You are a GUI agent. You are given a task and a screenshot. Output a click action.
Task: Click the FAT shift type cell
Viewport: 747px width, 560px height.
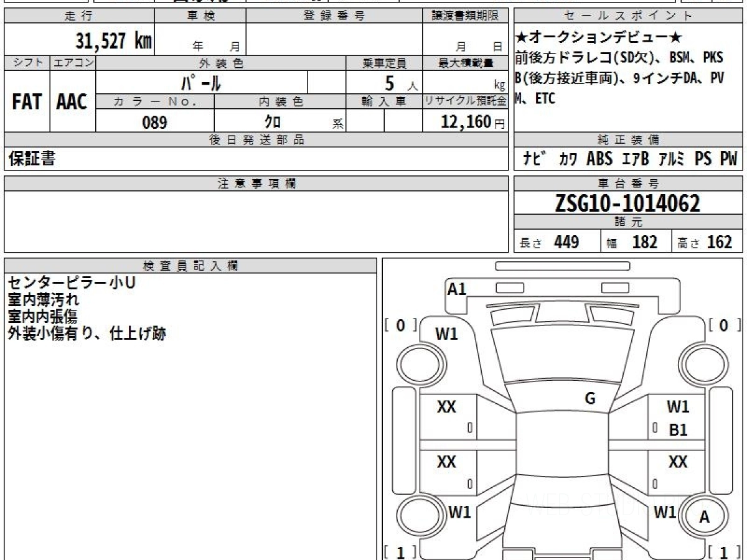click(x=27, y=102)
